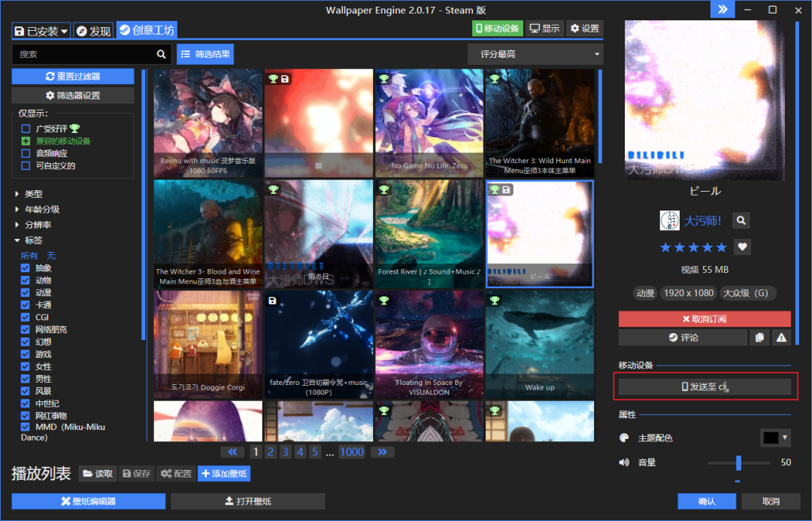Click 发送至 mobile device button
The width and height of the screenshot is (812, 521).
pyautogui.click(x=704, y=387)
